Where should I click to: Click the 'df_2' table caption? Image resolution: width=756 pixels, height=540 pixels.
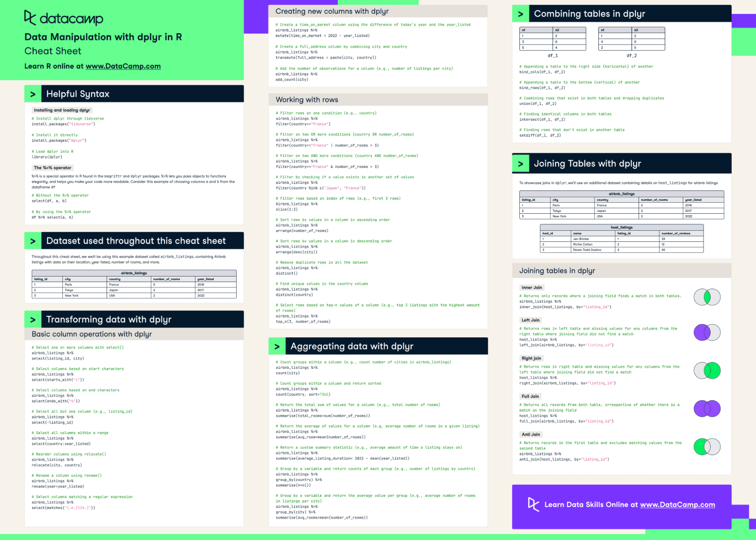(x=632, y=56)
